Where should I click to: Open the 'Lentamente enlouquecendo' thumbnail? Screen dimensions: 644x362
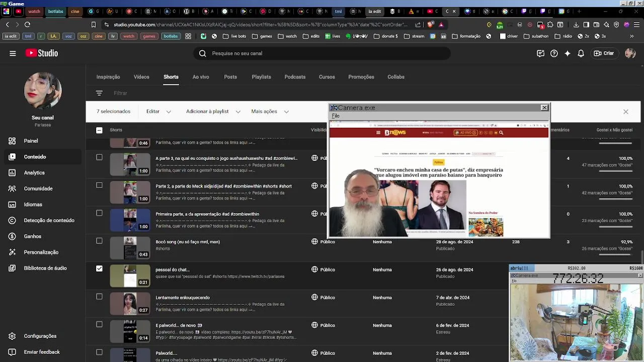[x=130, y=304]
